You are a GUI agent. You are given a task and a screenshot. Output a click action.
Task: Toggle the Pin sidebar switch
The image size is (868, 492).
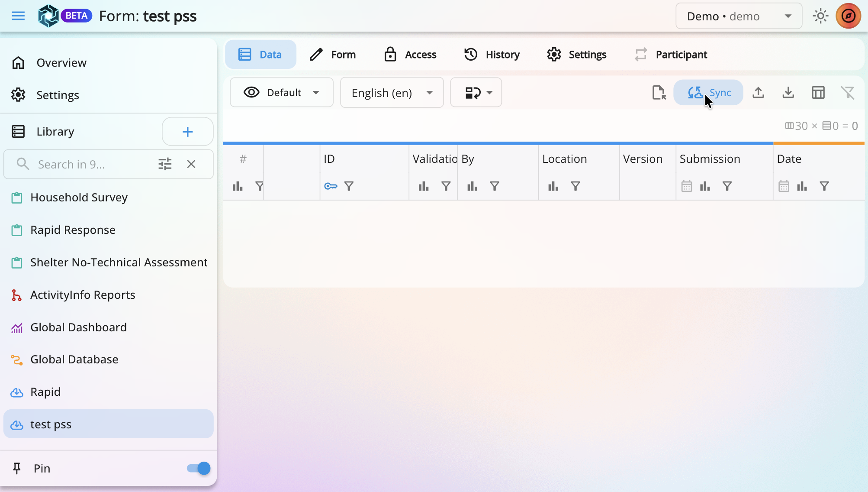point(199,468)
